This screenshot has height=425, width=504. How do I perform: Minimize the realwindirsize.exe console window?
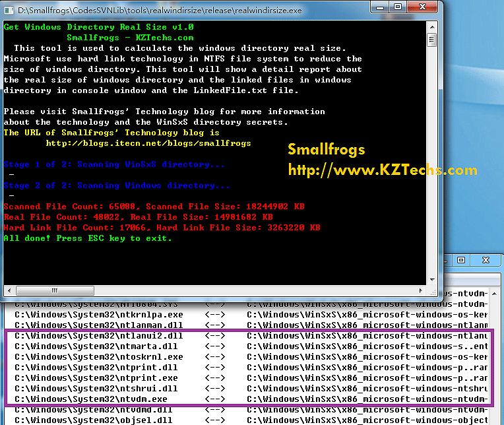[x=381, y=9]
